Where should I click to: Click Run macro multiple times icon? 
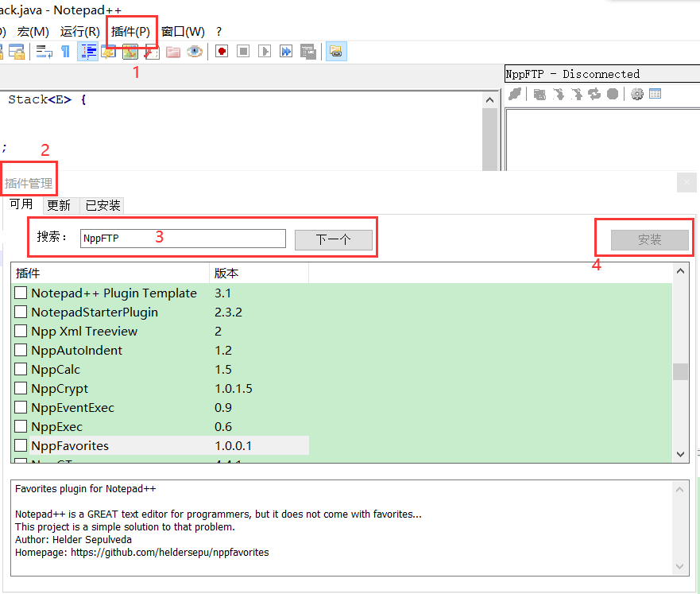[286, 52]
